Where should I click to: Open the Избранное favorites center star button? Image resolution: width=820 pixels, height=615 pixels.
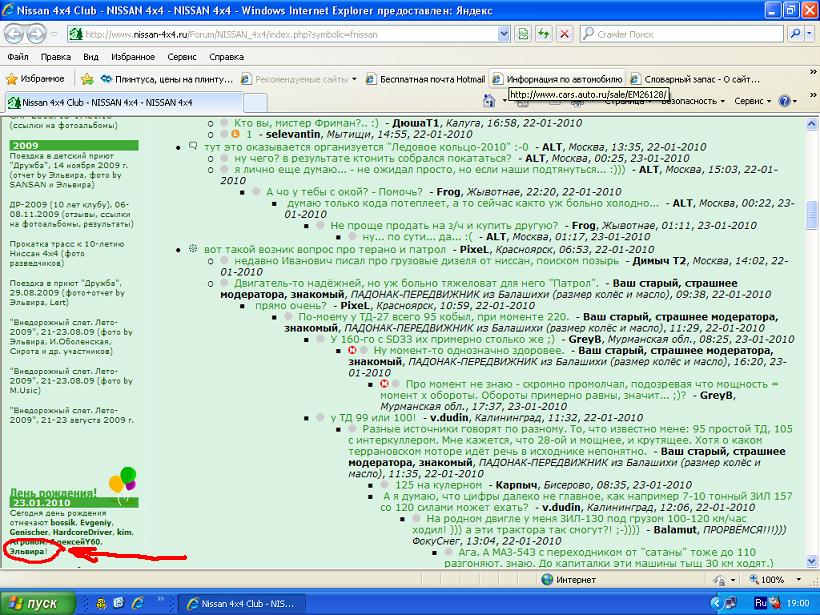pyautogui.click(x=35, y=79)
